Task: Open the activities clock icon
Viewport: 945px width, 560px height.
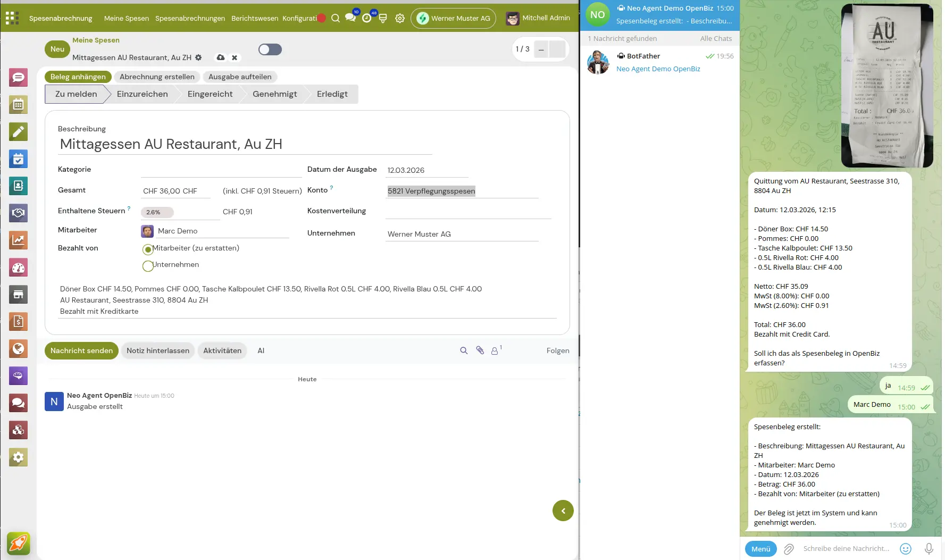Action: 367,18
